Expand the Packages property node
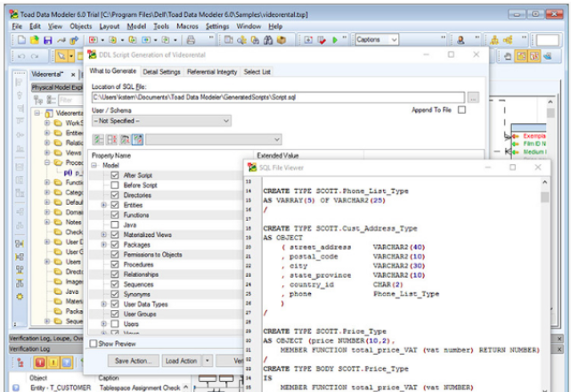Image resolution: width=571 pixels, height=392 pixels. pyautogui.click(x=104, y=244)
